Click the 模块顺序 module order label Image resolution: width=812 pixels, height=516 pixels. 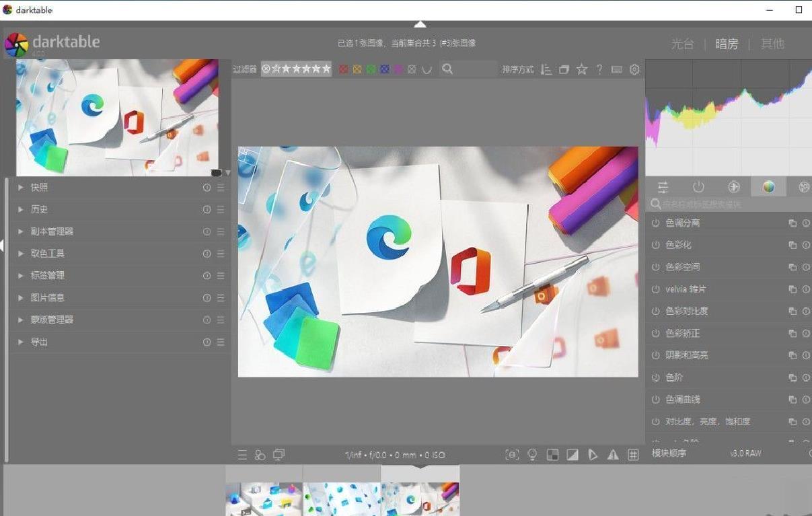click(669, 453)
